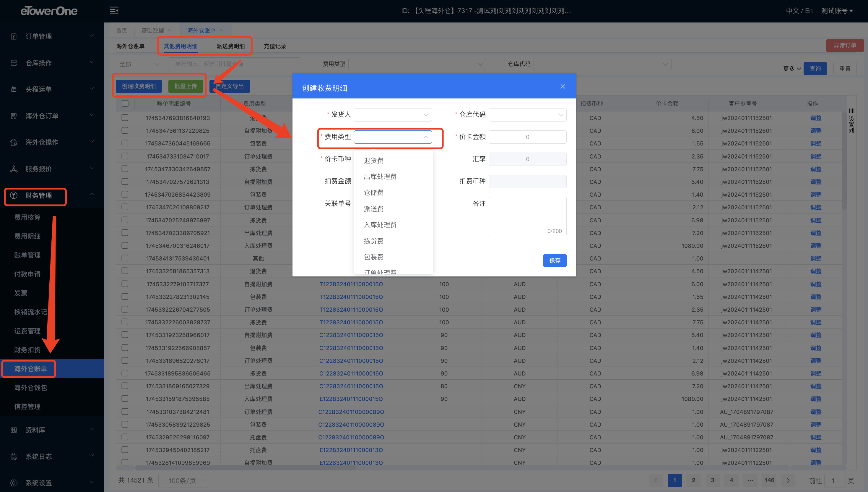Click the eTowerOne logo
The image size is (868, 492).
point(49,11)
